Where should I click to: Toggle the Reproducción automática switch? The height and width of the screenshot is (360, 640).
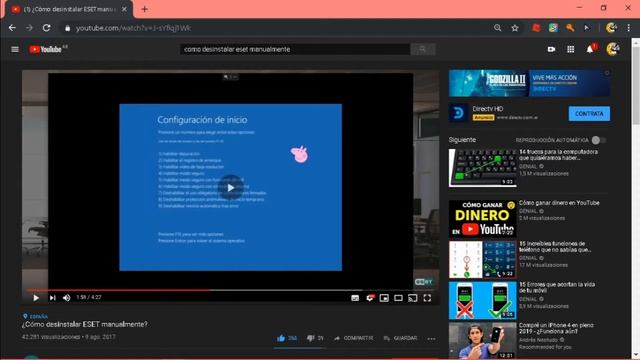[x=599, y=140]
